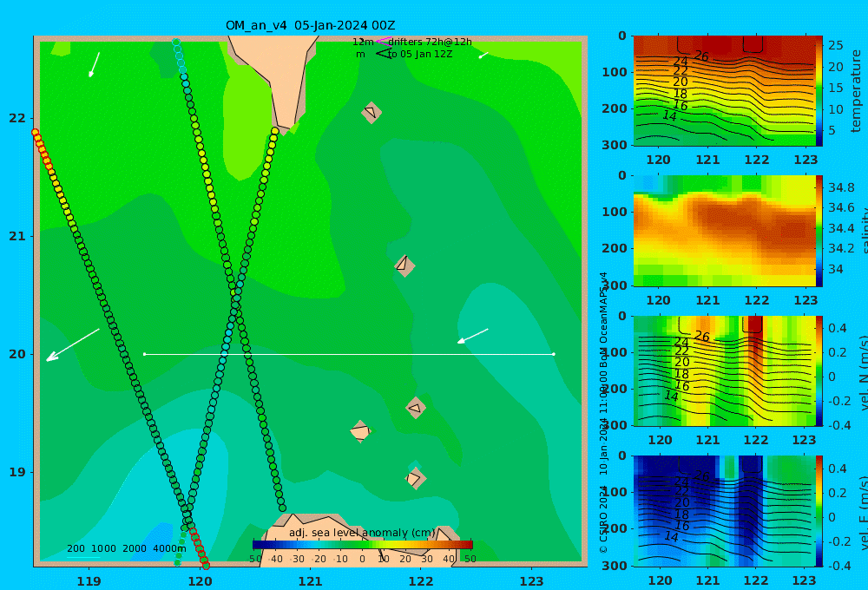Viewport: 868px width, 590px height.
Task: Click the white current arrow in the top-left map corner
Action: [94, 65]
